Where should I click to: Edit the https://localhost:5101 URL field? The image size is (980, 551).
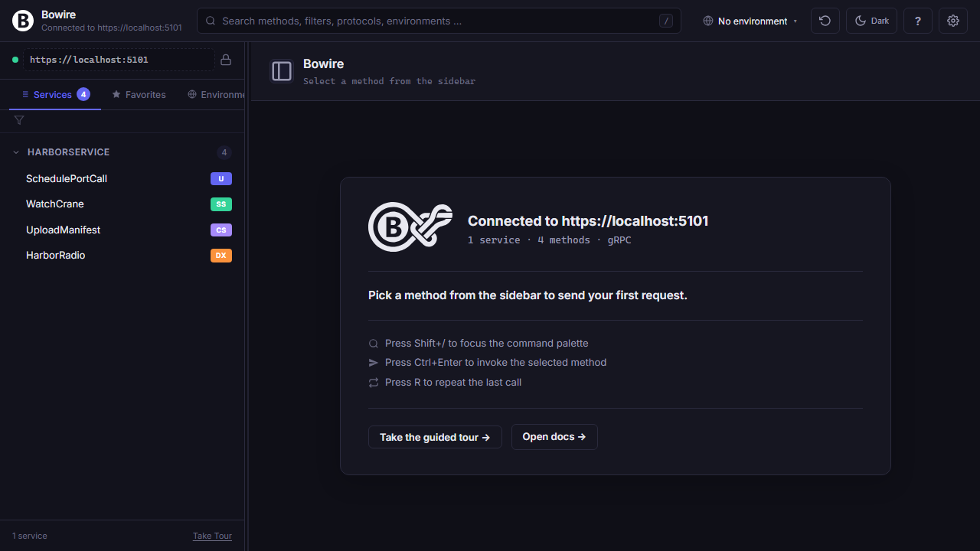click(x=119, y=60)
